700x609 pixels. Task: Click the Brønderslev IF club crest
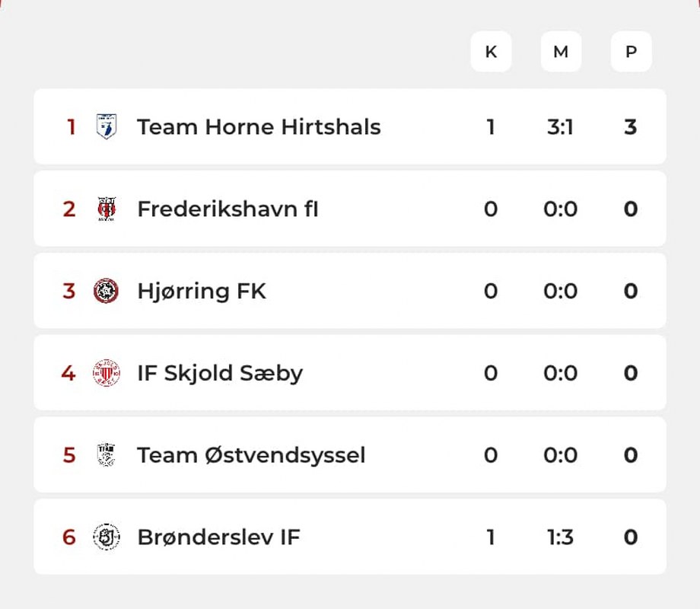107,537
